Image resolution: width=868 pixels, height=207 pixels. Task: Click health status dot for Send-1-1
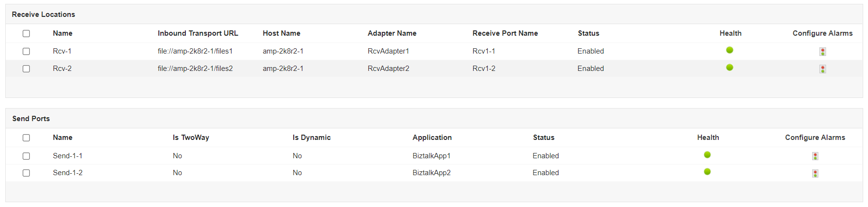point(707,155)
